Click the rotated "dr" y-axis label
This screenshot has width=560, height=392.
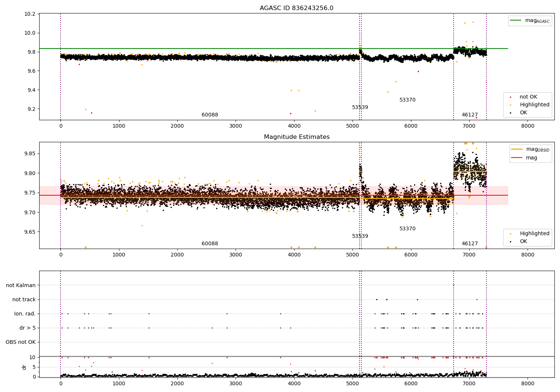click(24, 367)
